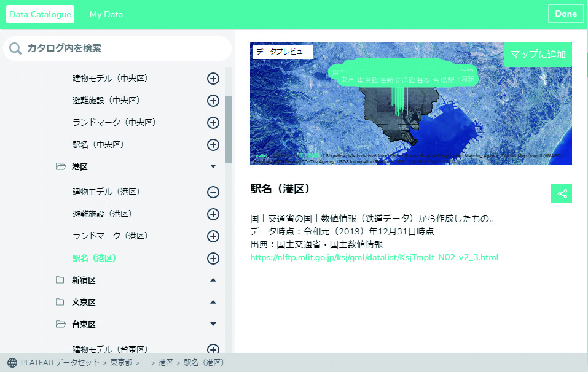588x372 pixels.
Task: Expand the 新宿区 folder arrow
Action: (x=213, y=280)
